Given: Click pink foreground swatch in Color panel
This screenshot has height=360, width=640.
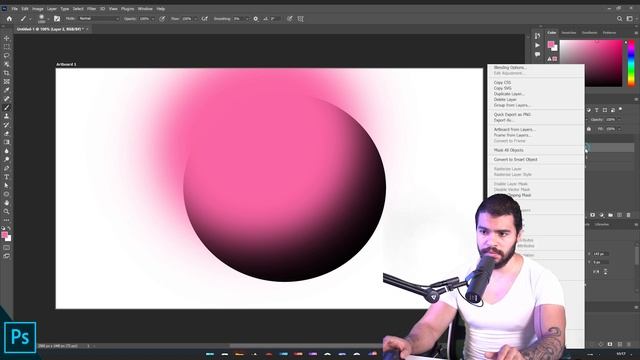Looking at the screenshot, I should click(x=551, y=44).
